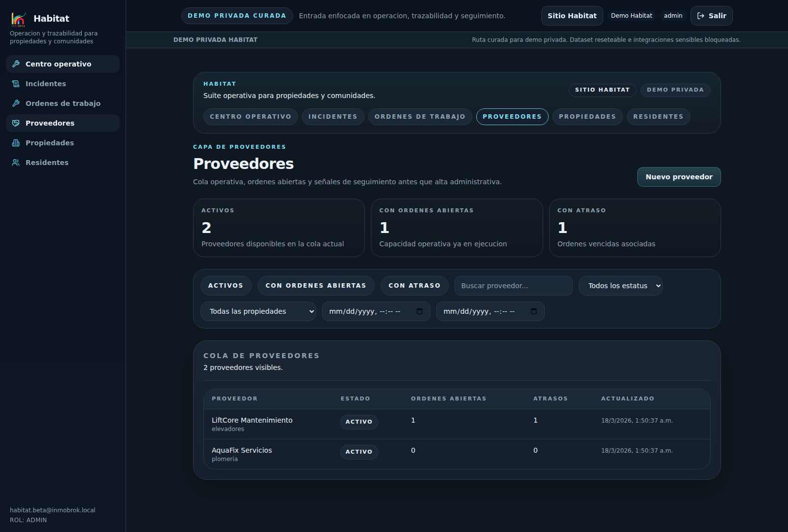This screenshot has width=788, height=532.
Task: Click the Ordenes de trabajo wrench icon
Action: click(x=15, y=103)
